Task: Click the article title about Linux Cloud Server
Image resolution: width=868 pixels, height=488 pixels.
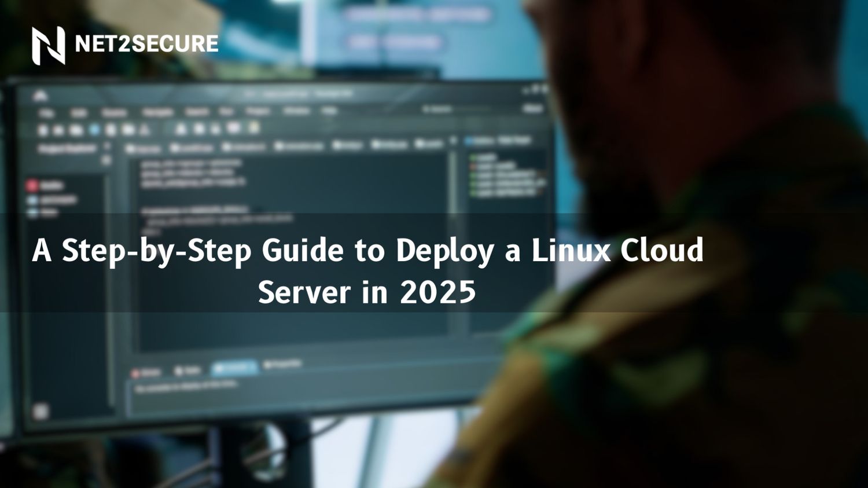Action: point(367,270)
